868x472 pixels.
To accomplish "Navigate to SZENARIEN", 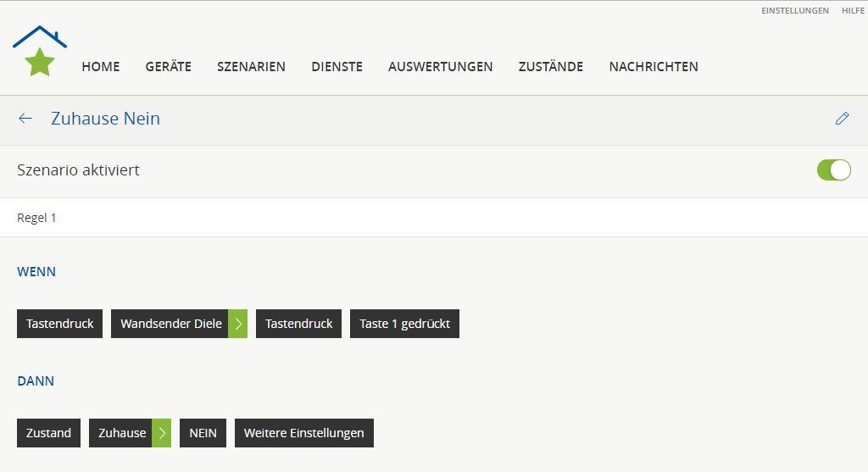I will 251,66.
